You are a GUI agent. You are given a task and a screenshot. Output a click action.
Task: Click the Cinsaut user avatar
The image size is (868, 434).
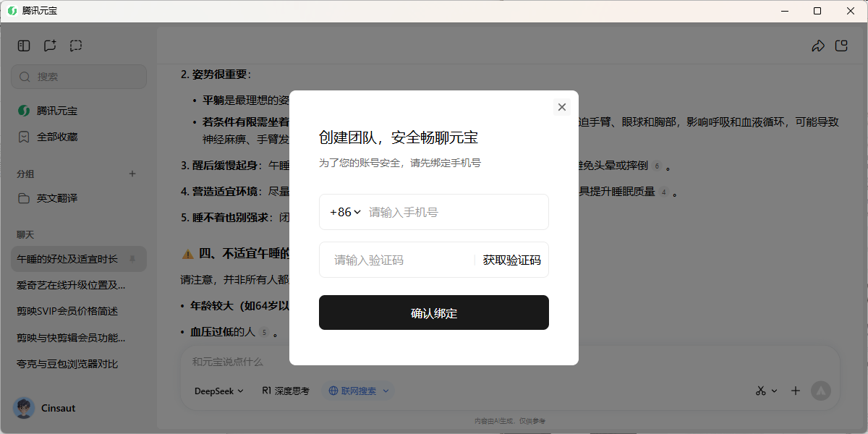(x=24, y=408)
